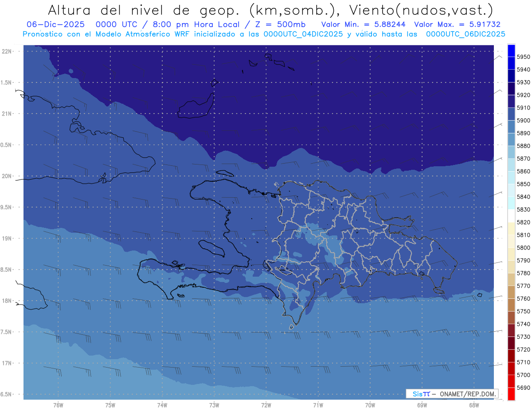Click the 'ONAMET/REP.DOM.' logo box
This screenshot has height=411, width=532.
[452, 394]
